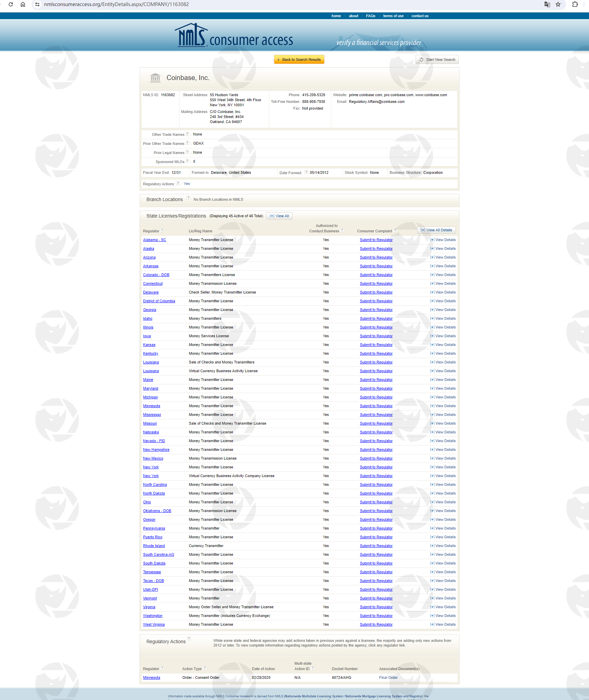589x700 pixels.
Task: Click help icon next to Other Trade Names
Action: tap(188, 134)
